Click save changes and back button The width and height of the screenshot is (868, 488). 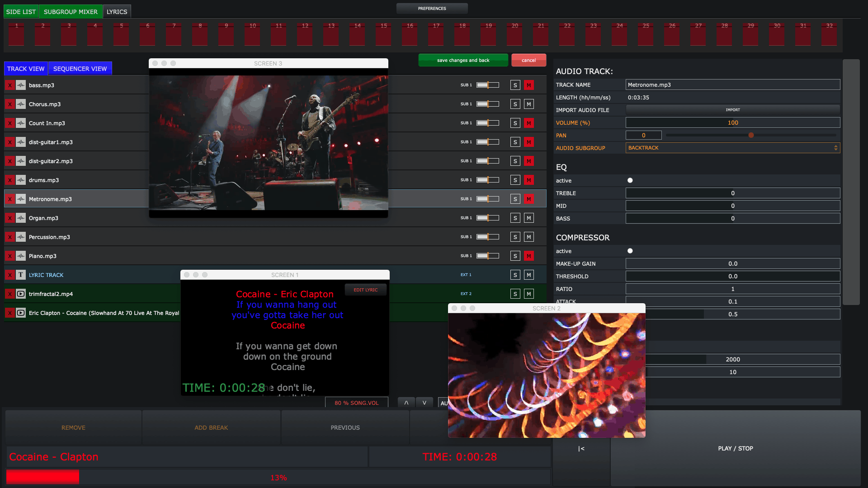463,60
